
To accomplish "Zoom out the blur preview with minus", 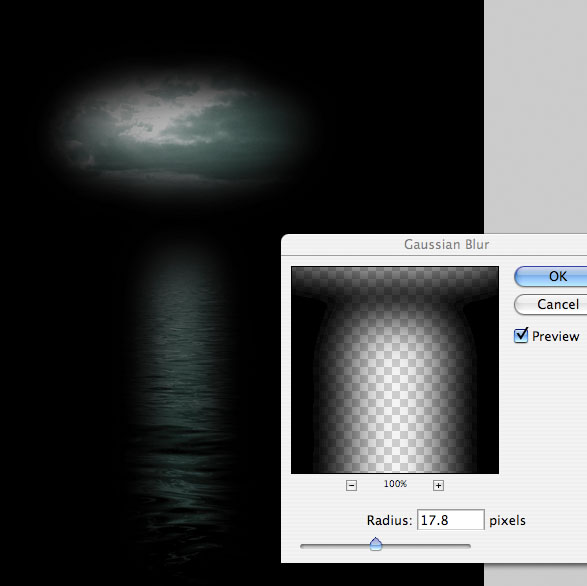I will 351,486.
